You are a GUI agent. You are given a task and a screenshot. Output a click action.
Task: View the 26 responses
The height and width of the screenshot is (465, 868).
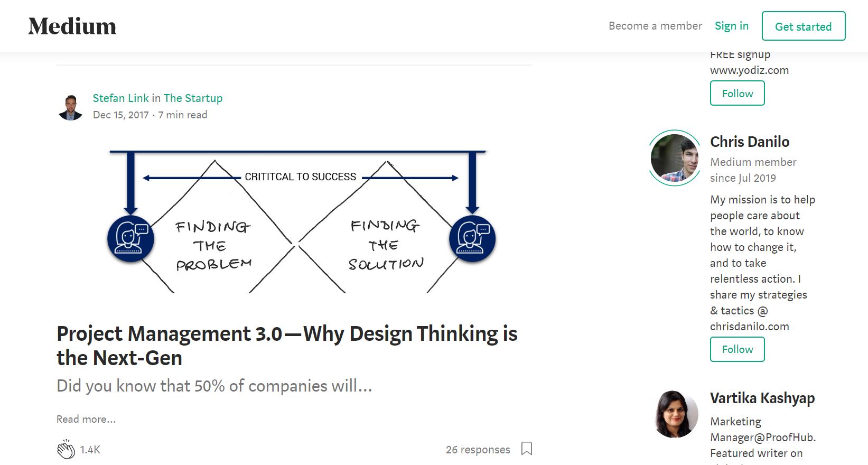tap(478, 450)
